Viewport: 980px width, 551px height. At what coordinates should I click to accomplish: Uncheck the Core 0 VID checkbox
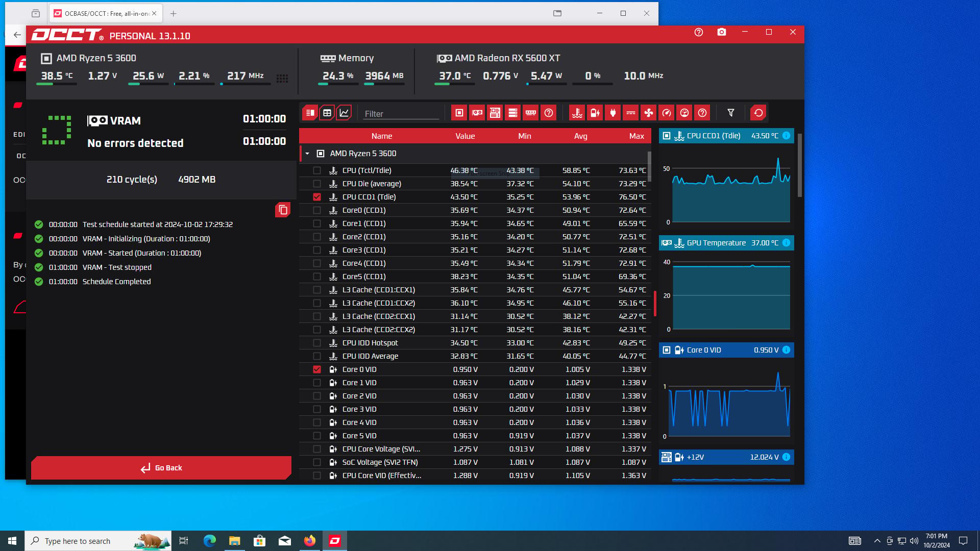[317, 369]
